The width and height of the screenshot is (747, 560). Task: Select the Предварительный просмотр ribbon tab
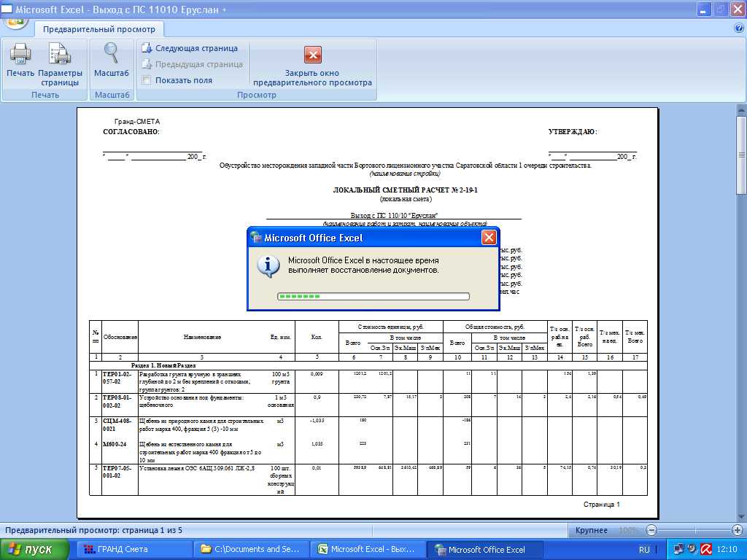tap(99, 29)
